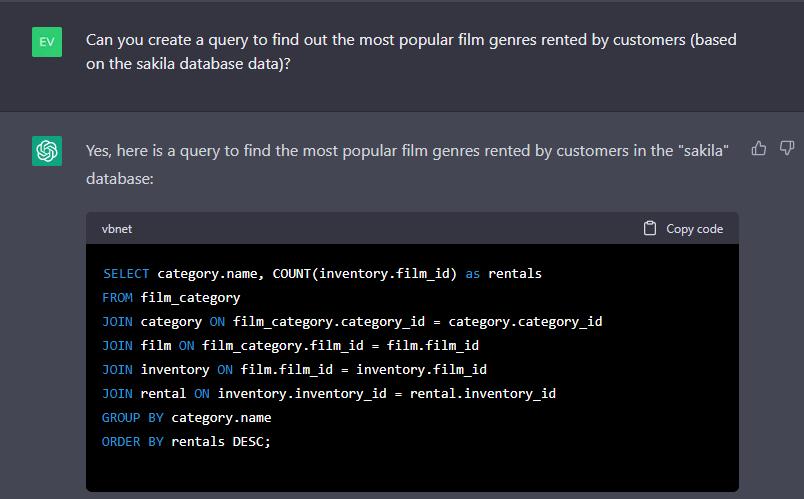Click the JOIN rental ON code line

(x=328, y=393)
